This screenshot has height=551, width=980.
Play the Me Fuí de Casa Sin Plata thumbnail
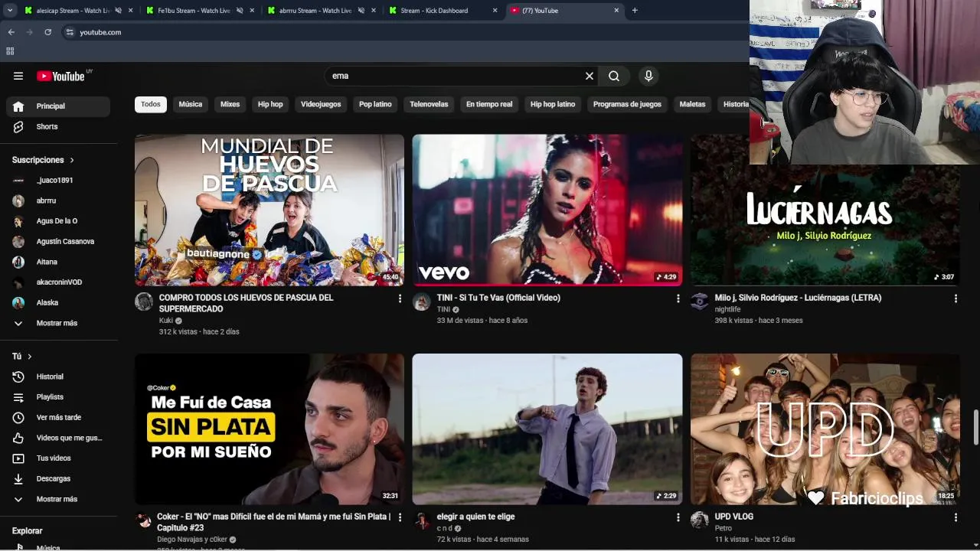point(269,429)
